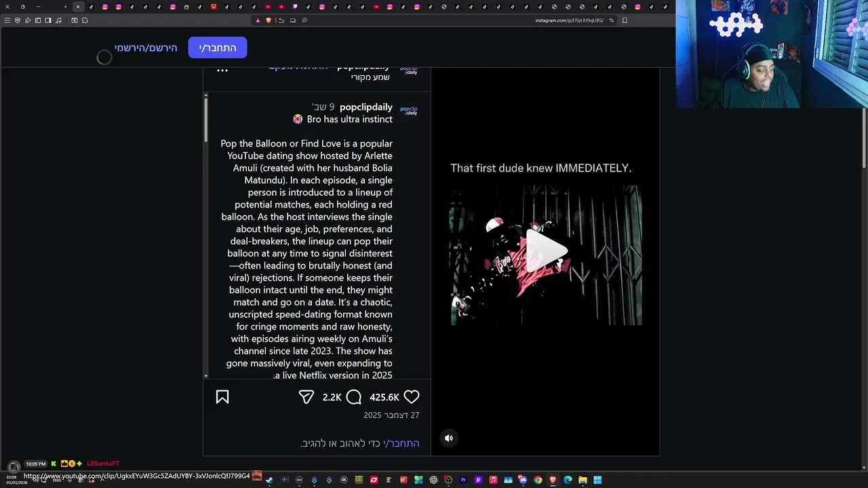Click the שמע מקורי original audio link
This screenshot has width=868, height=488.
click(x=370, y=77)
